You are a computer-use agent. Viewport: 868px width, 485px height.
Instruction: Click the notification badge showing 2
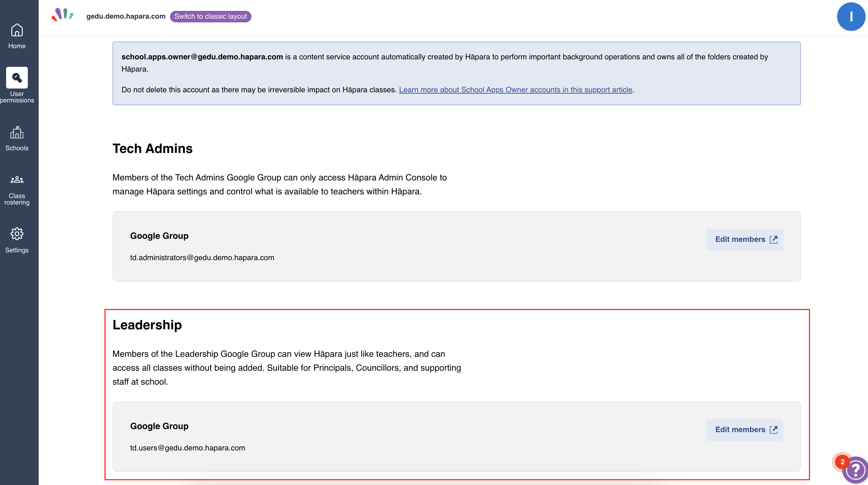842,462
